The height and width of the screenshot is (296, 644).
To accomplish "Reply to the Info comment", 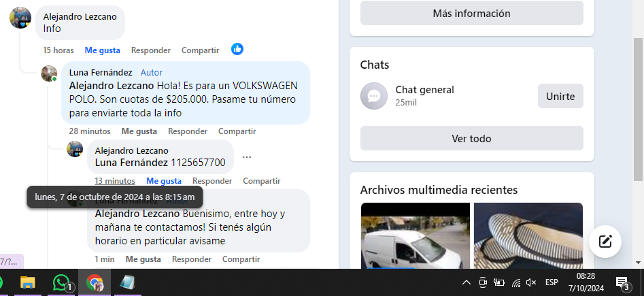I will [151, 50].
